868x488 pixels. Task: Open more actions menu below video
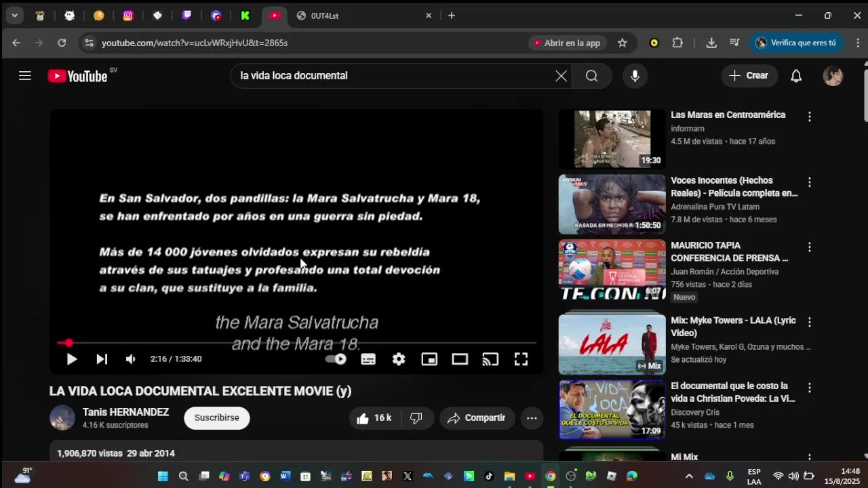532,418
